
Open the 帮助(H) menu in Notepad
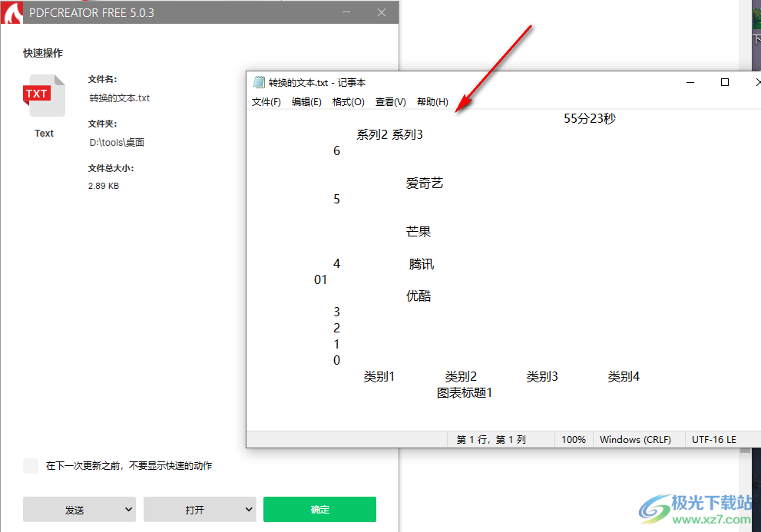[x=432, y=102]
